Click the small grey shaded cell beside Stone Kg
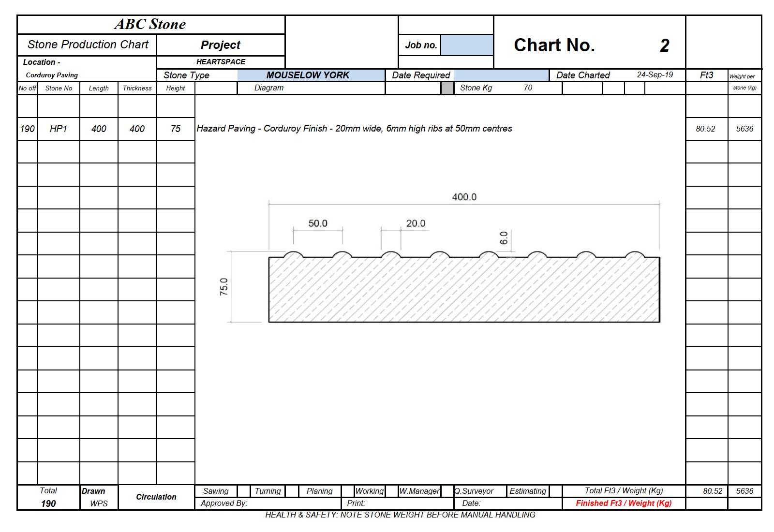The height and width of the screenshot is (532, 774). pyautogui.click(x=447, y=88)
